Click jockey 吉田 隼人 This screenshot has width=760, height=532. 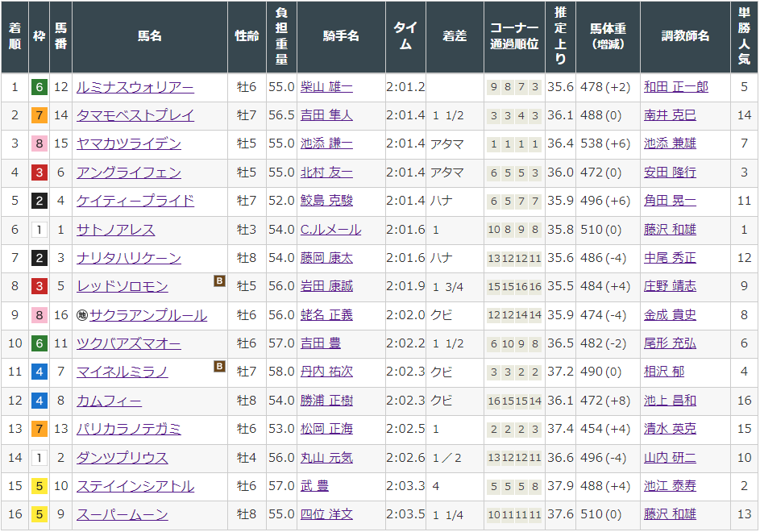coord(326,115)
